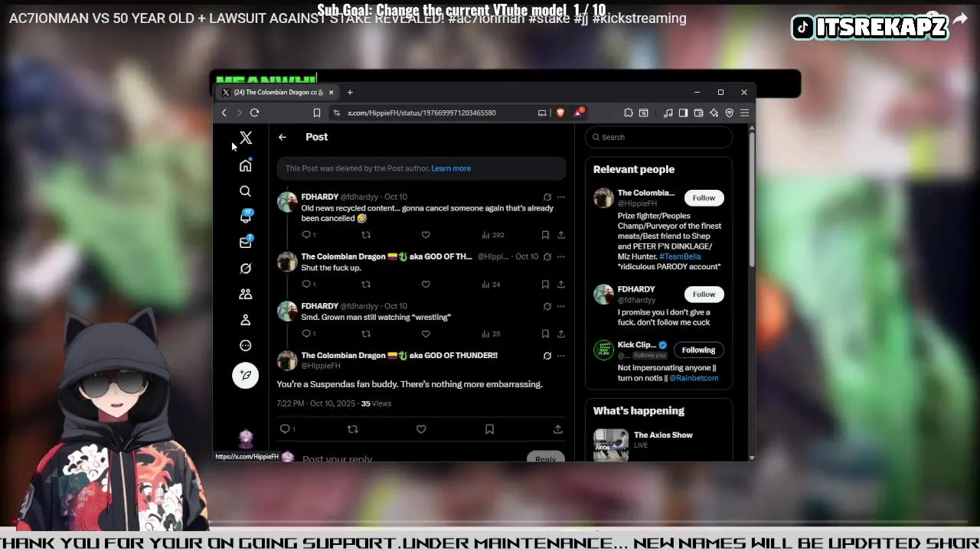
Task: Reload the page in browser toolbar
Action: click(x=254, y=112)
